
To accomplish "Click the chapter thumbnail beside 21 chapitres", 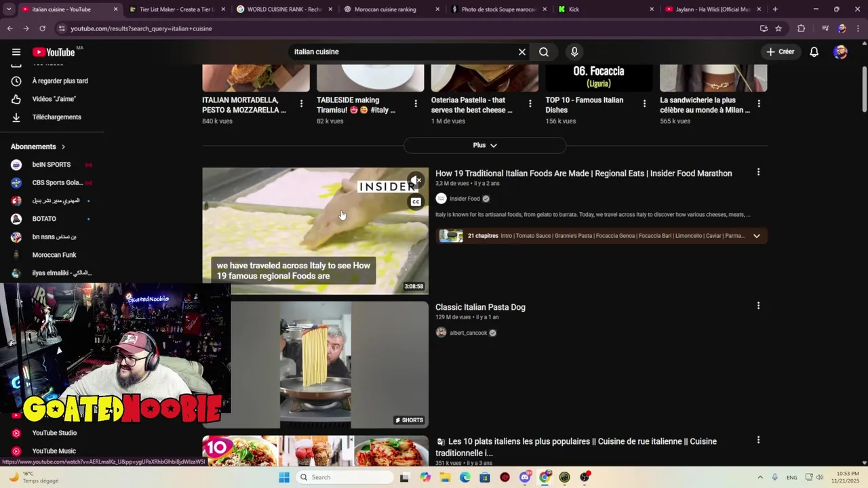I will tap(451, 236).
